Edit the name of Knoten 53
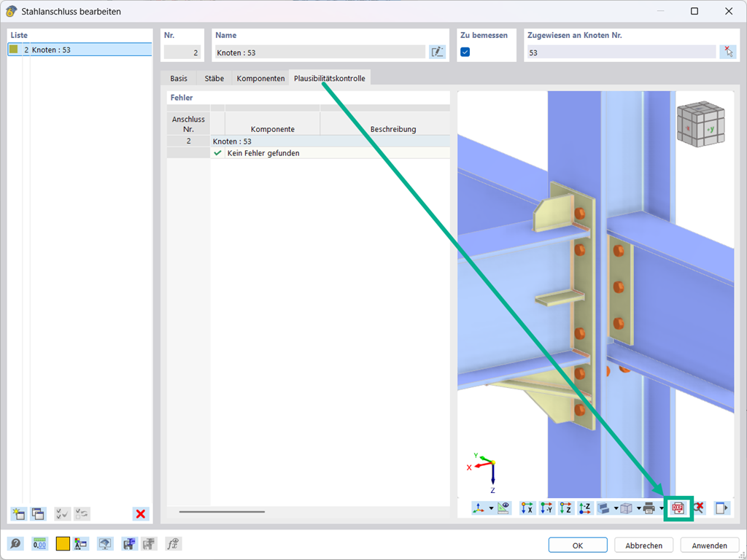 [x=436, y=52]
